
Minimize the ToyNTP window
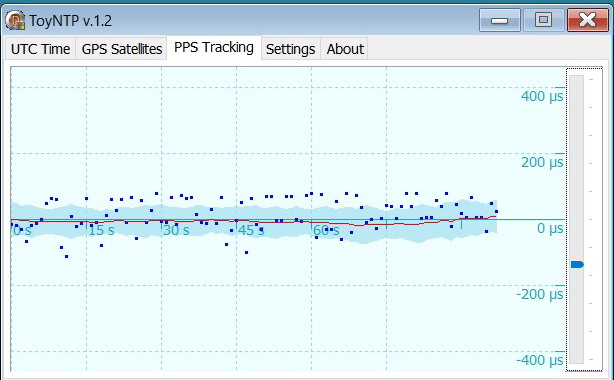click(x=500, y=20)
